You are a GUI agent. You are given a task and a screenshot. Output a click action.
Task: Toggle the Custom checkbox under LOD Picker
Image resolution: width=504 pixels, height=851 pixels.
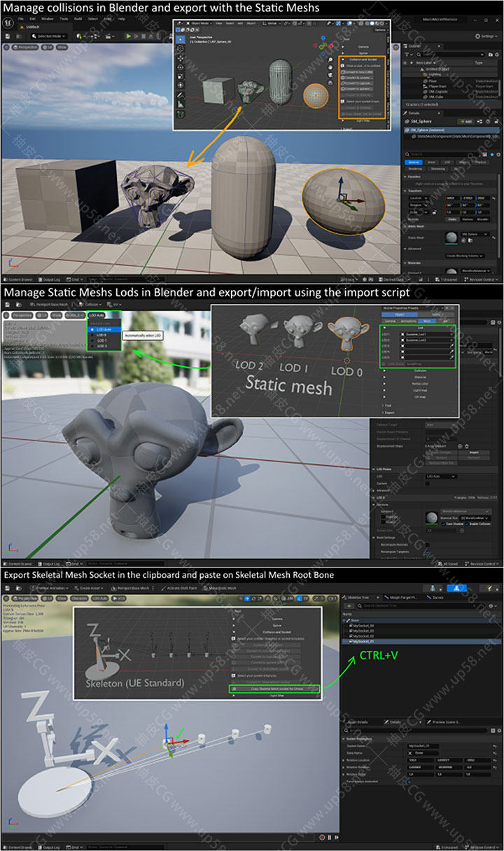(x=428, y=484)
